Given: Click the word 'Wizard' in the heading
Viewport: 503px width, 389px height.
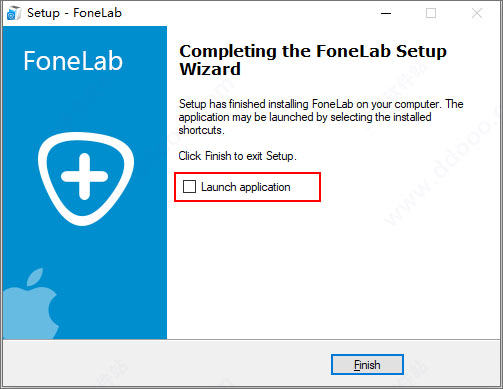Looking at the screenshot, I should pyautogui.click(x=210, y=69).
